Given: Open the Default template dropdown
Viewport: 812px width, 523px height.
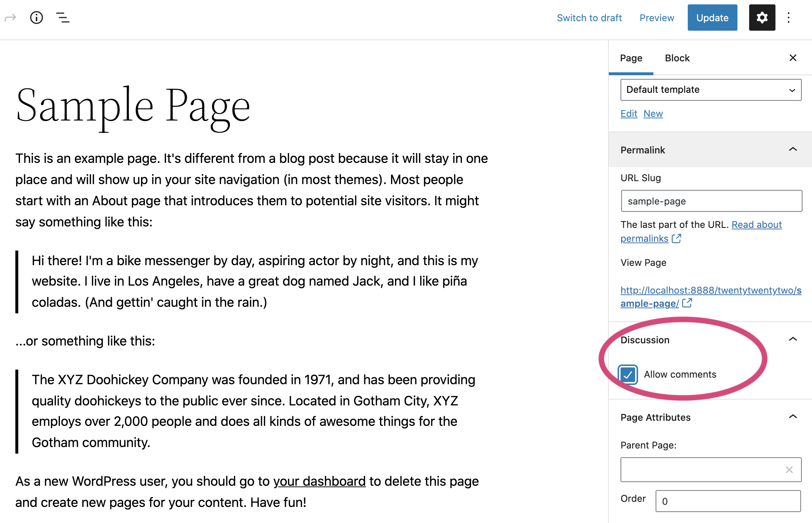Looking at the screenshot, I should [x=711, y=90].
